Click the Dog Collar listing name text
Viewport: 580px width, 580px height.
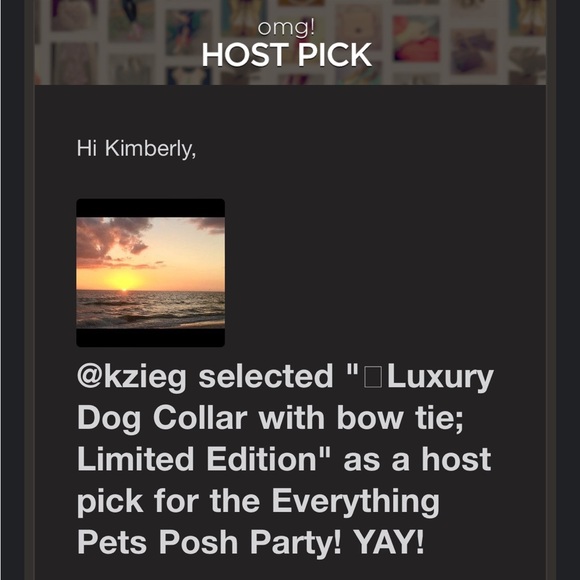162,418
